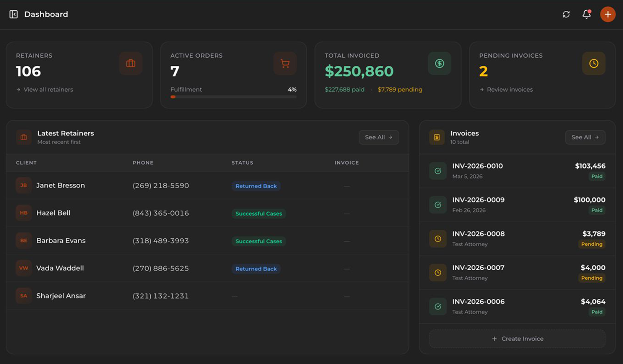Click the refresh icon in header

[x=566, y=15]
